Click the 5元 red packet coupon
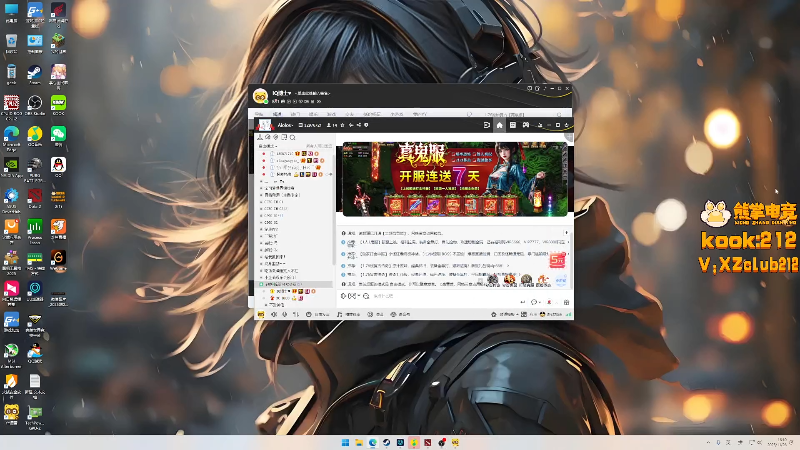Screen dimensions: 800x450 [x=557, y=260]
